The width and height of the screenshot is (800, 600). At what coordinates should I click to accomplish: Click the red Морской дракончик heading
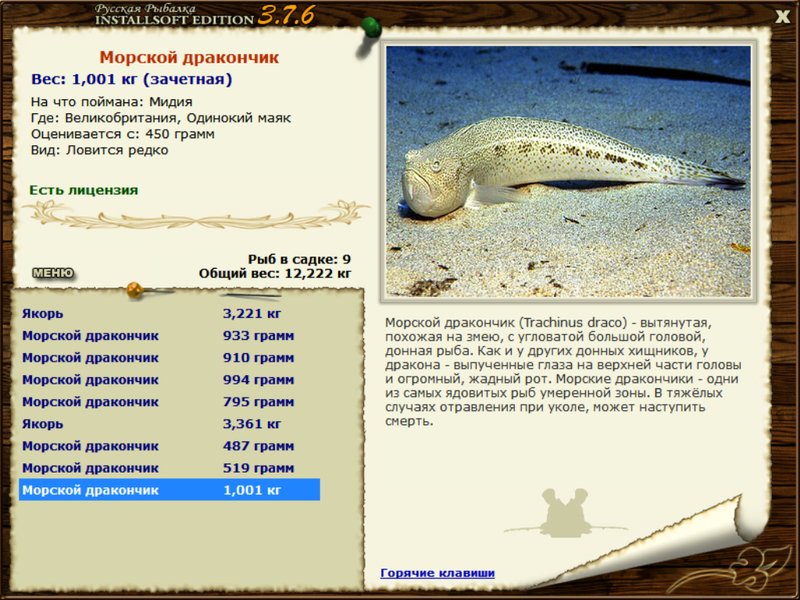(x=189, y=57)
